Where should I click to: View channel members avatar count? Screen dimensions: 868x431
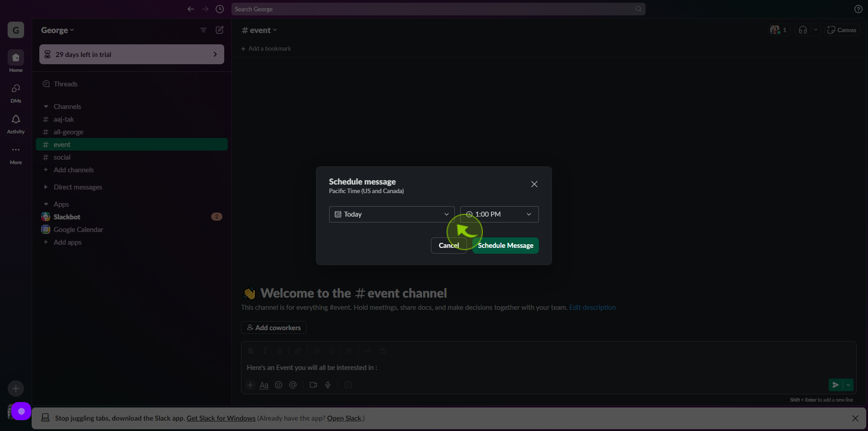click(779, 30)
